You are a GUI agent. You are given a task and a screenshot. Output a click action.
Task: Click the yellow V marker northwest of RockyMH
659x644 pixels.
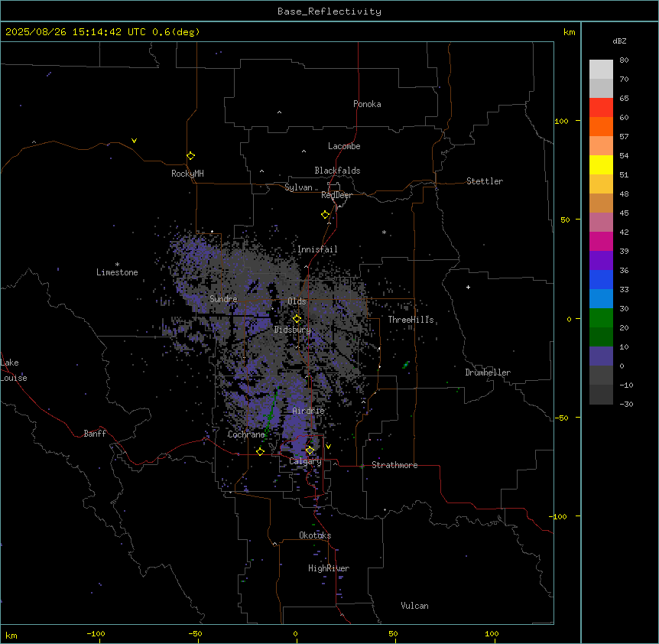[134, 141]
